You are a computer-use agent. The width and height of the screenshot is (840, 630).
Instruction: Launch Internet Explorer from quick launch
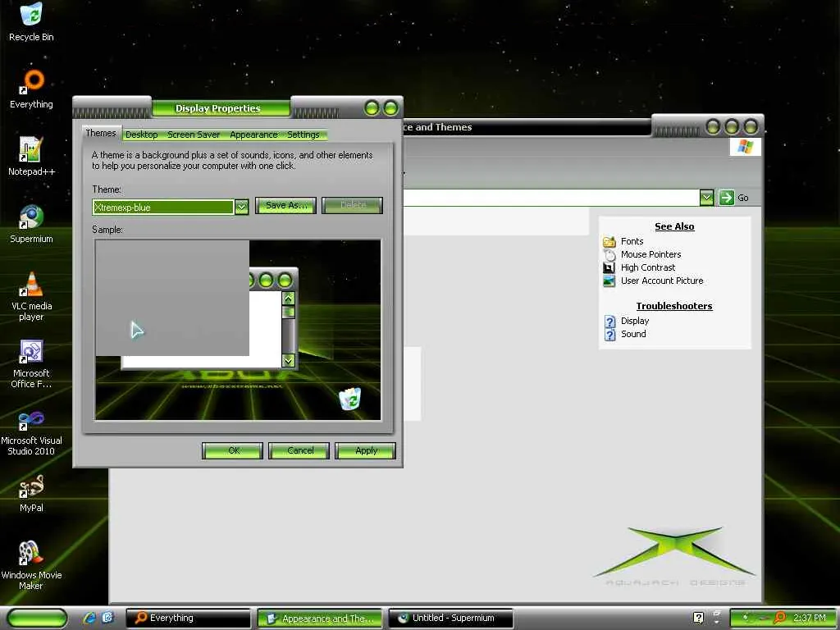point(89,618)
